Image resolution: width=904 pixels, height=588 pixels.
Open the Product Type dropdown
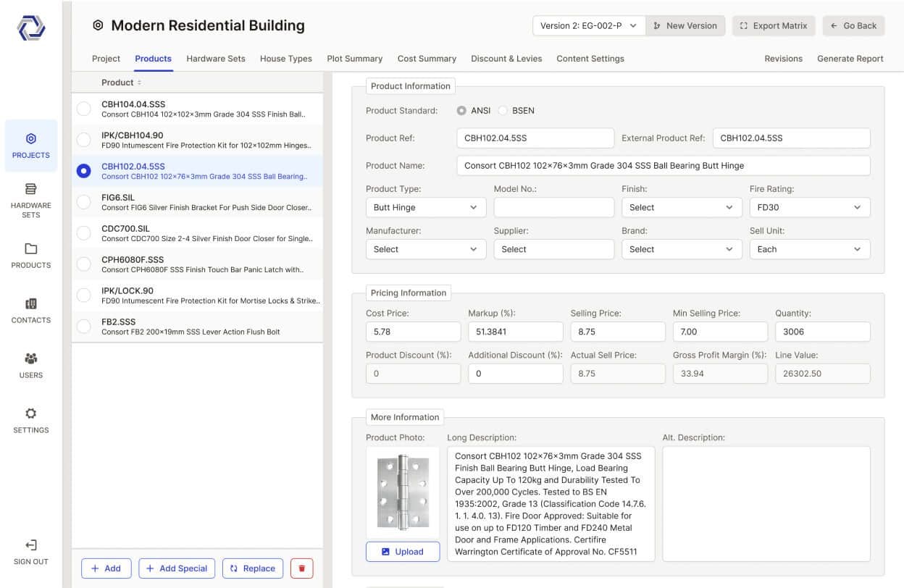point(426,207)
